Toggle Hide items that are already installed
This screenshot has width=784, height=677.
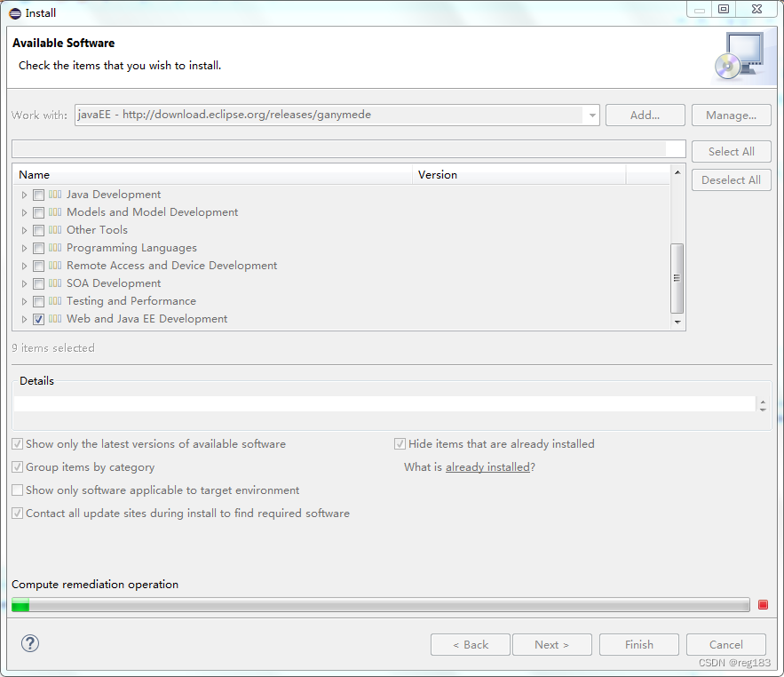400,444
